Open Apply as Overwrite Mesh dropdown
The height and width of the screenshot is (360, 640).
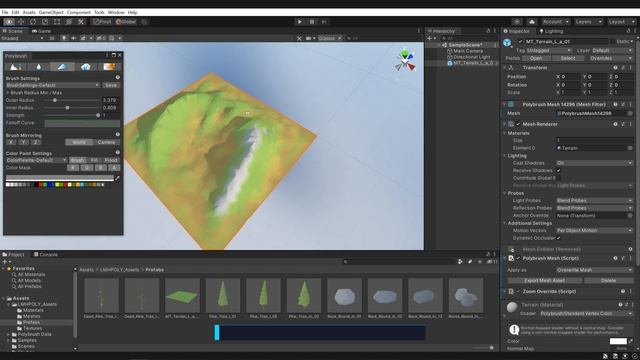pos(595,270)
